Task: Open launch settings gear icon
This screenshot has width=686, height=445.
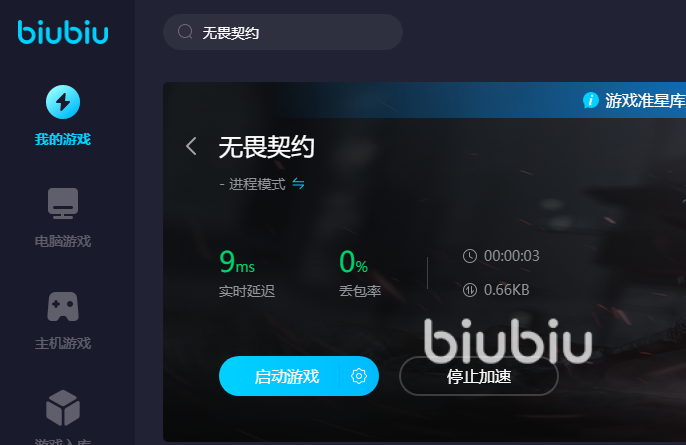Action: pyautogui.click(x=359, y=376)
